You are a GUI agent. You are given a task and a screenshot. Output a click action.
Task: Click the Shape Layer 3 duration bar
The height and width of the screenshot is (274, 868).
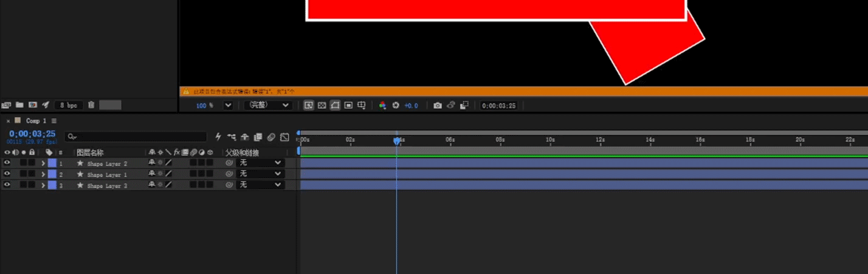[584, 184]
